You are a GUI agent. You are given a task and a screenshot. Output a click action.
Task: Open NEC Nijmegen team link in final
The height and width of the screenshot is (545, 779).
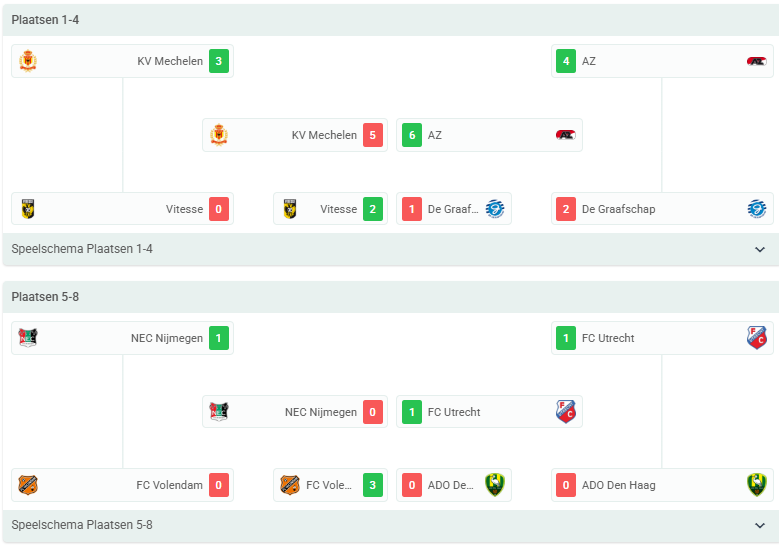coord(320,412)
